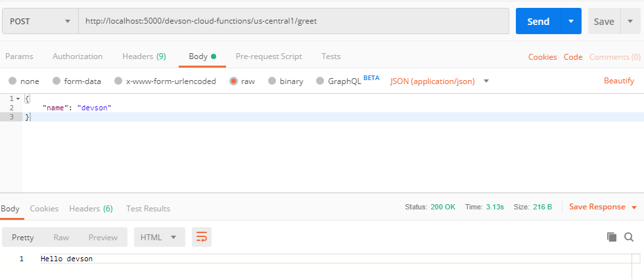
Task: Select the response Body tab
Action: pyautogui.click(x=10, y=209)
